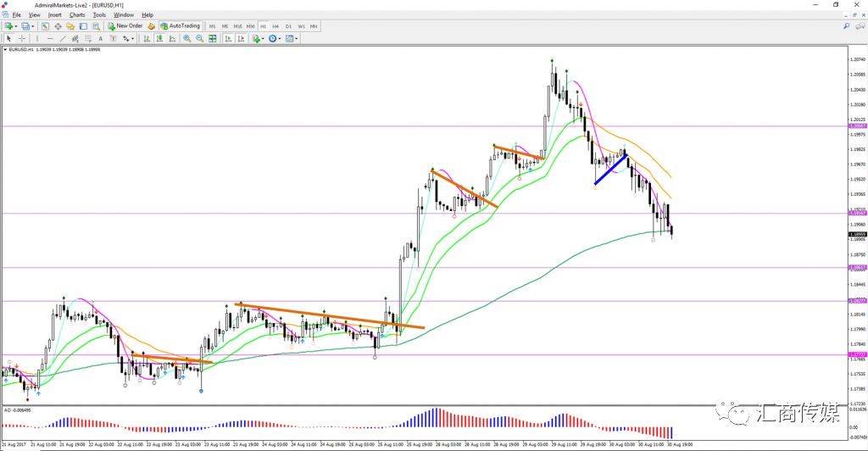Select the arrow Cursor tool

pyautogui.click(x=8, y=39)
